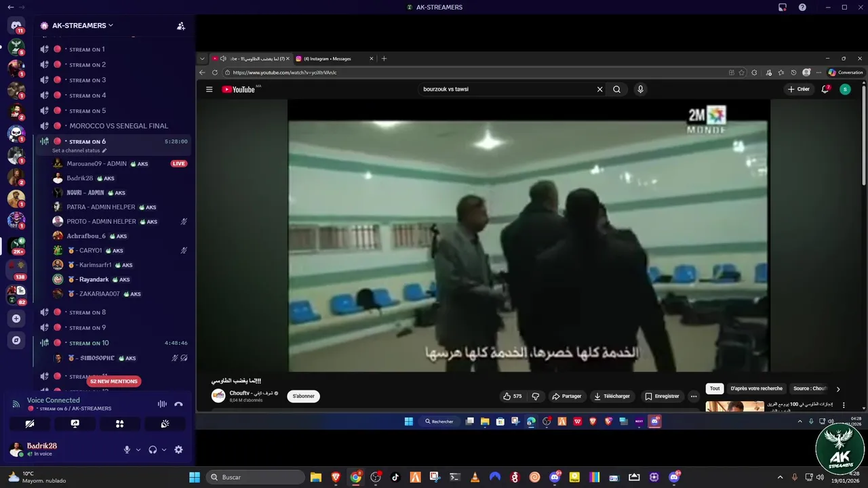Turn on camera in voice panel
The height and width of the screenshot is (488, 868).
29,424
